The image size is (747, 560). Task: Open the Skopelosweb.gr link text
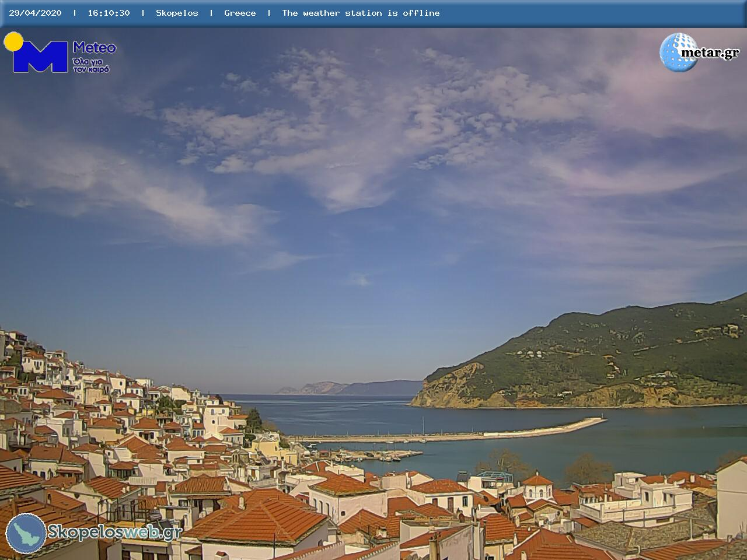(114, 532)
